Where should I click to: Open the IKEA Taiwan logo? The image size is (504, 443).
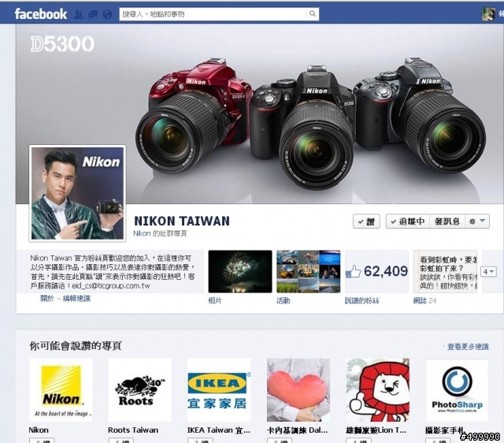point(219,390)
